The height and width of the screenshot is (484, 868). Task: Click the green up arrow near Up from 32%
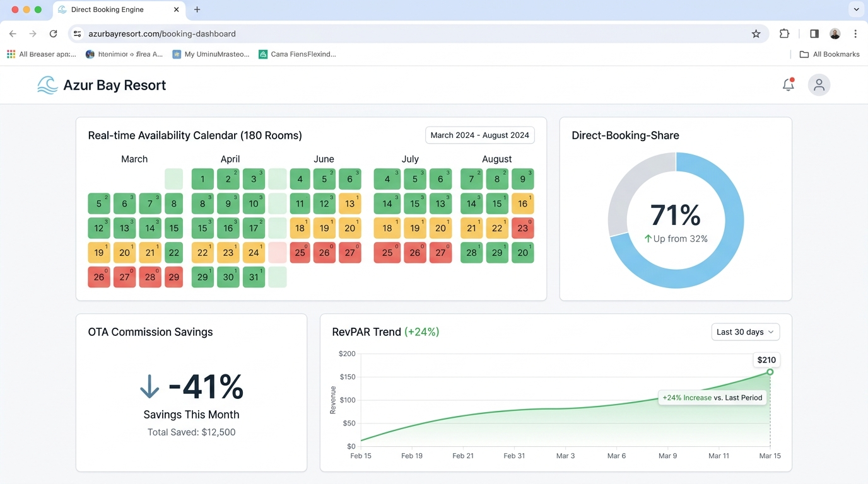pyautogui.click(x=648, y=239)
